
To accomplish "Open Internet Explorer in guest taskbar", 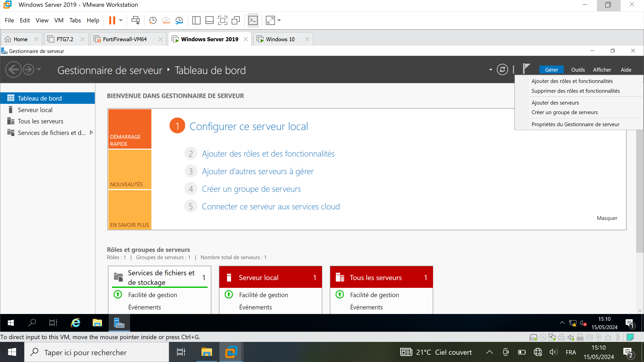I will click(75, 323).
